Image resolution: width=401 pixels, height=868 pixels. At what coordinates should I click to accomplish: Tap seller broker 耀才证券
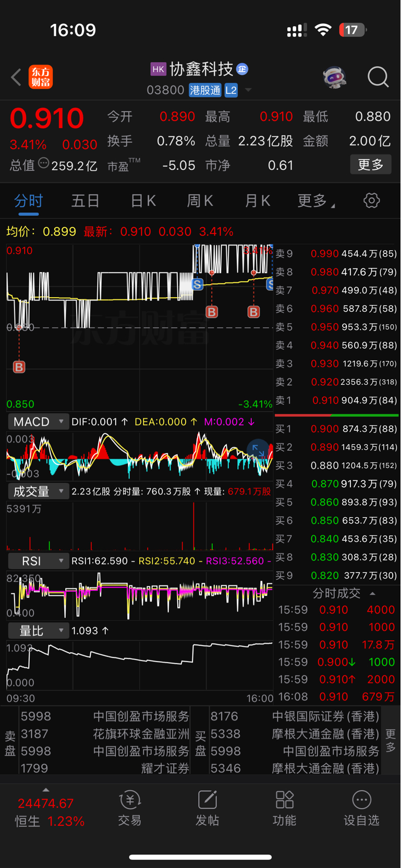click(104, 768)
